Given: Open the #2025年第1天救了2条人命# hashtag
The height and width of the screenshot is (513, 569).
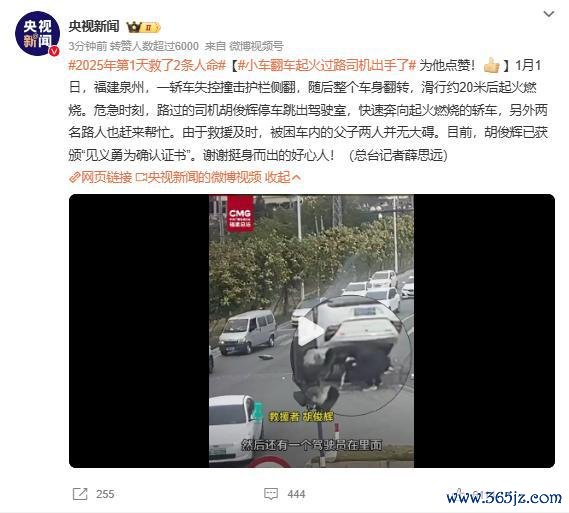Looking at the screenshot, I should pos(147,66).
